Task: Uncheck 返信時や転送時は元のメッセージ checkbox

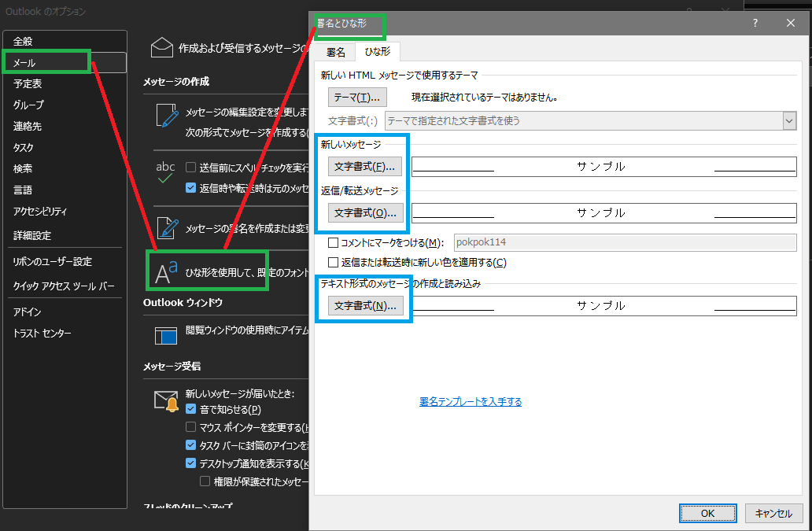Action: pos(190,188)
